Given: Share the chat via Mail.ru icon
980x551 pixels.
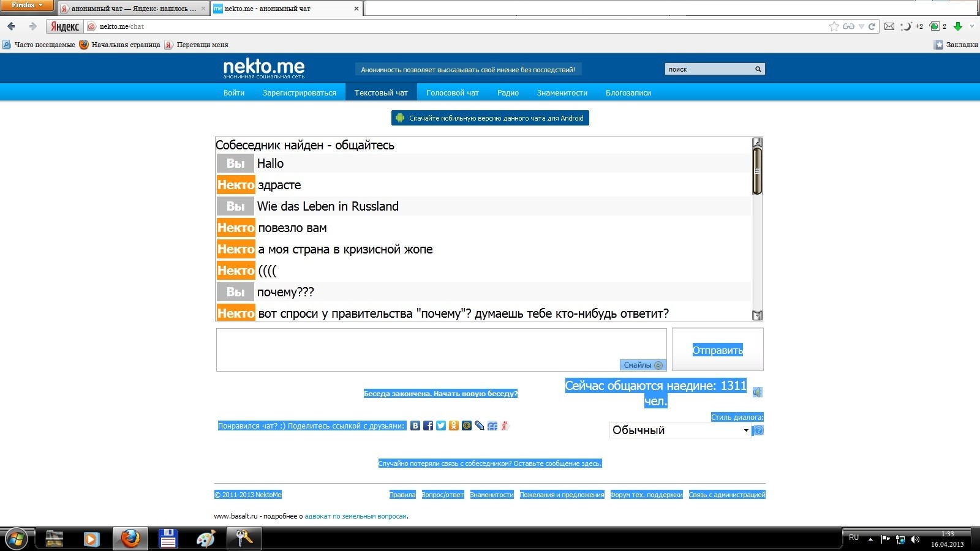Looking at the screenshot, I should point(467,425).
